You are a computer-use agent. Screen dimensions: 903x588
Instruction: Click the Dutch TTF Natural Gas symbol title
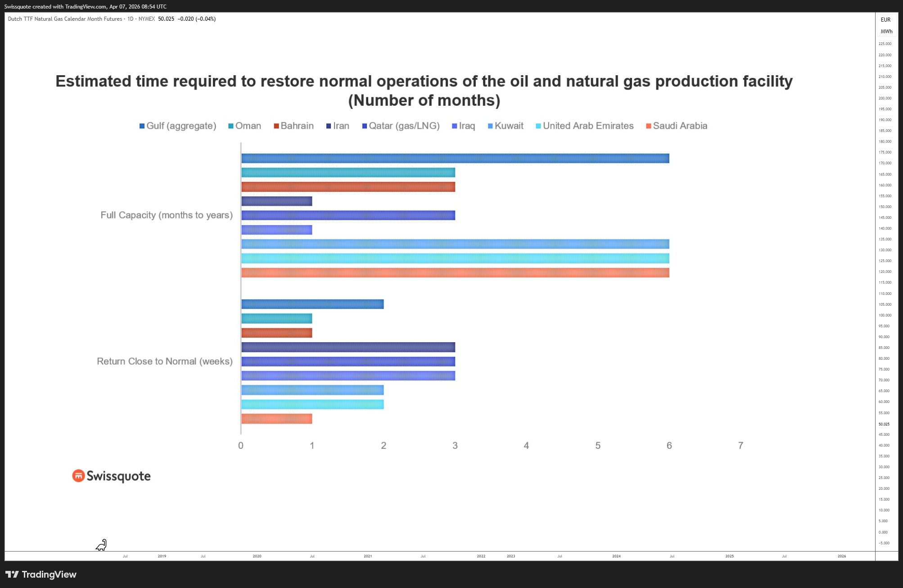click(65, 19)
